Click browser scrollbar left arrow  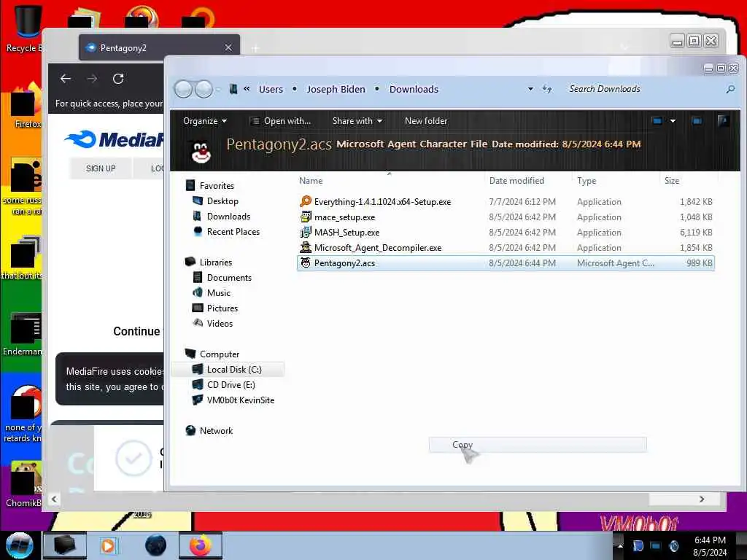point(54,499)
